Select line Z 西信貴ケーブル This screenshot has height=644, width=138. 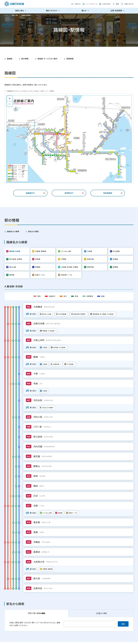69,275
